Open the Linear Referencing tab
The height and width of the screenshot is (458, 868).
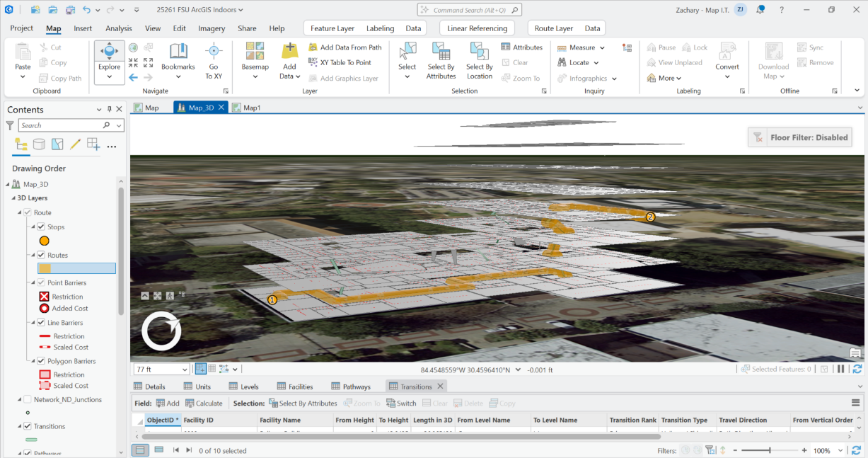coord(478,28)
